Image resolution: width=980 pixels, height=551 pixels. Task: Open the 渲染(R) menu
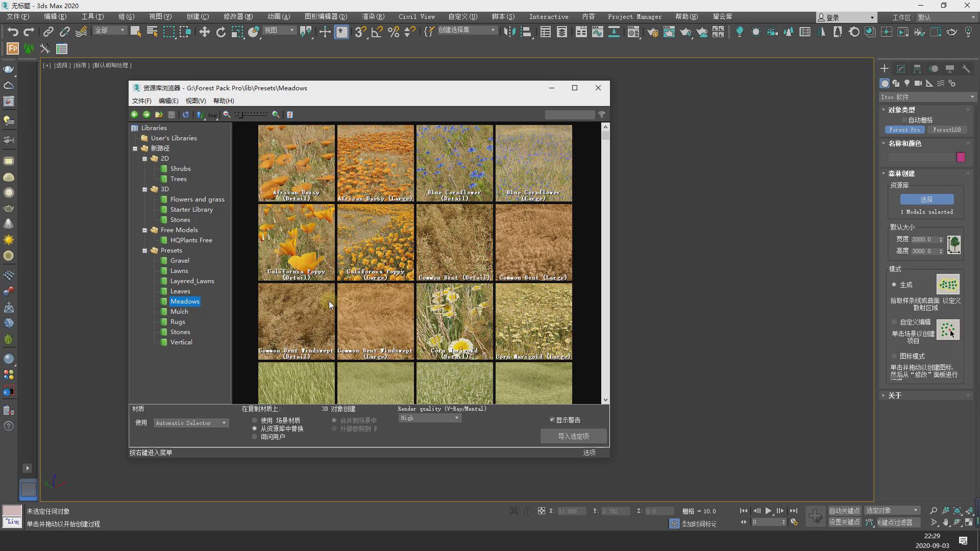tap(373, 17)
